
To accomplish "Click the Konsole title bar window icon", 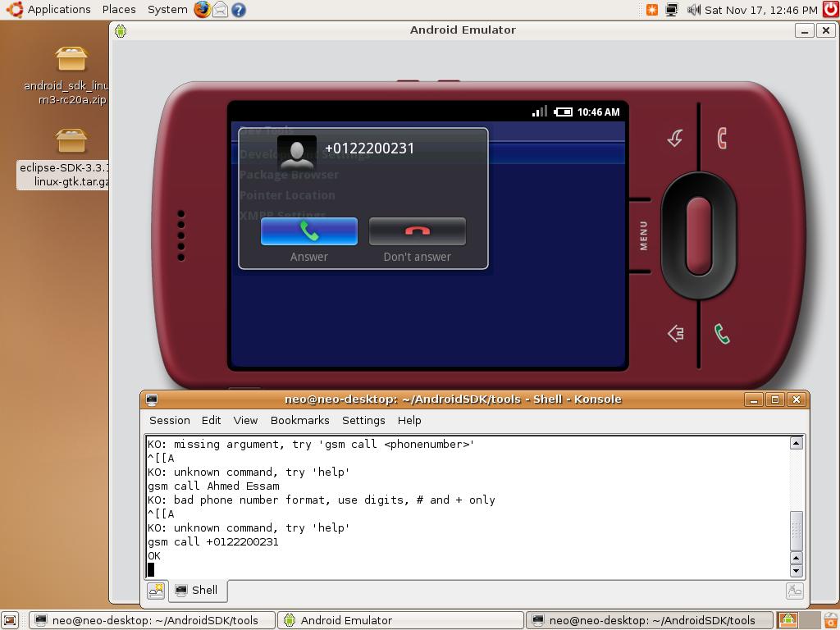I will coord(152,399).
